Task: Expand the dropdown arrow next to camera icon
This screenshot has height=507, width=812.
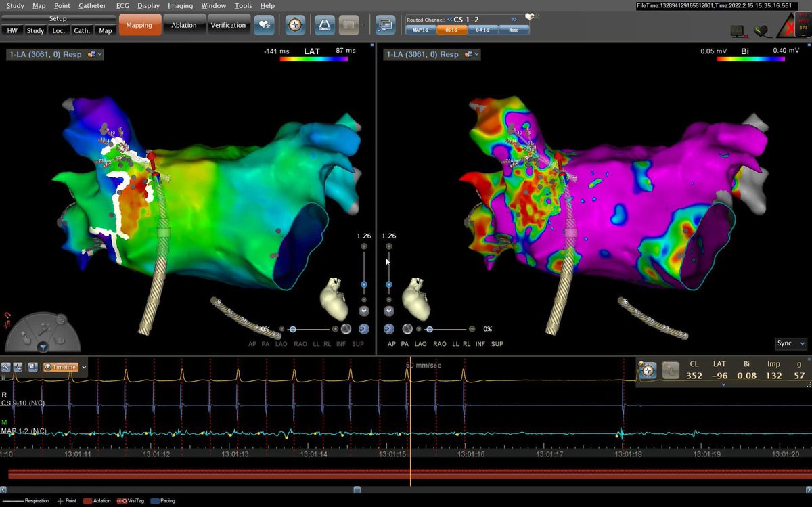Action: [x=363, y=26]
